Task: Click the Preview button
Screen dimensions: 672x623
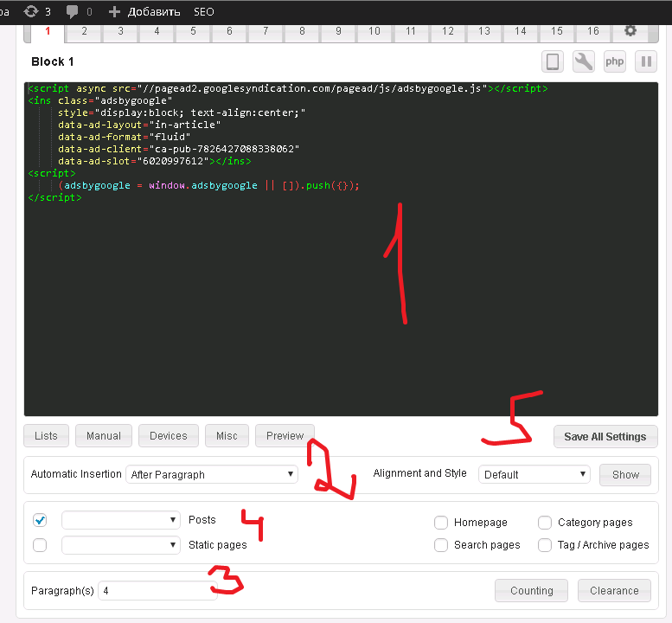Action: [x=285, y=436]
